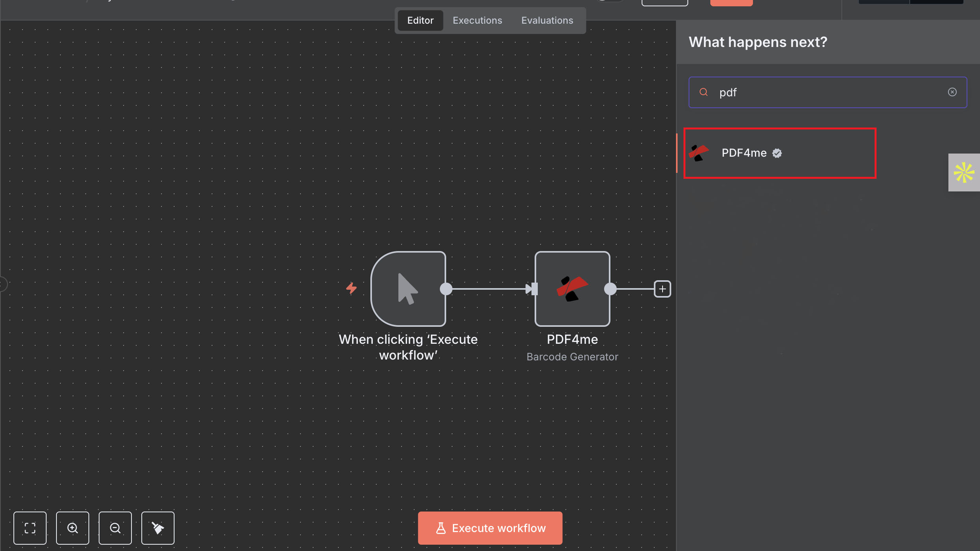Select the manual trigger cursor node
This screenshot has height=551, width=980.
click(x=408, y=289)
